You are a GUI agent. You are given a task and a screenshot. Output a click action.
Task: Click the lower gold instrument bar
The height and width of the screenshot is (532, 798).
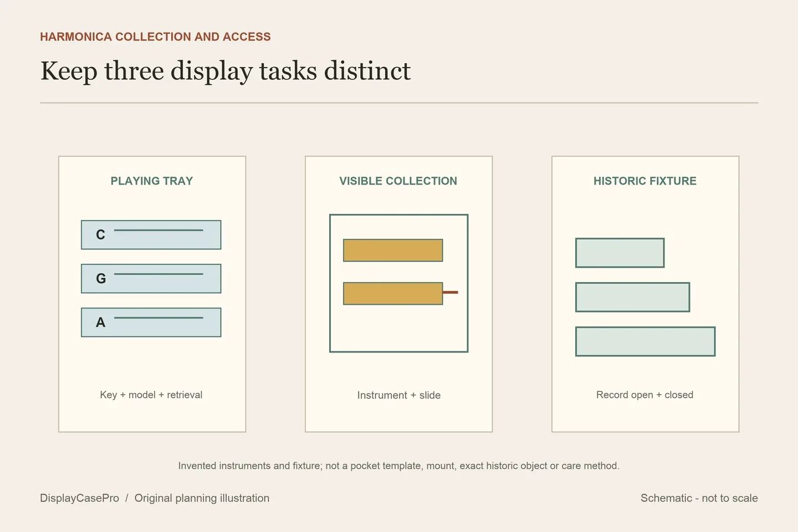pos(393,294)
